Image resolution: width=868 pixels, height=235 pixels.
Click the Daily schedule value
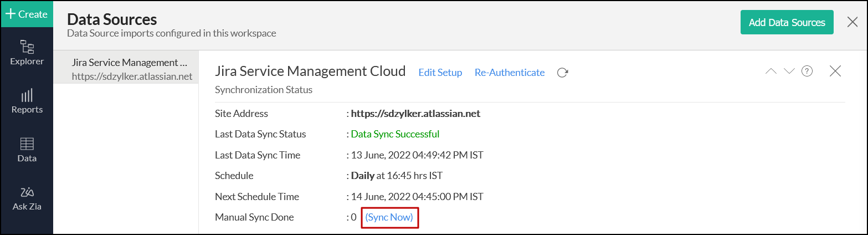coord(363,176)
